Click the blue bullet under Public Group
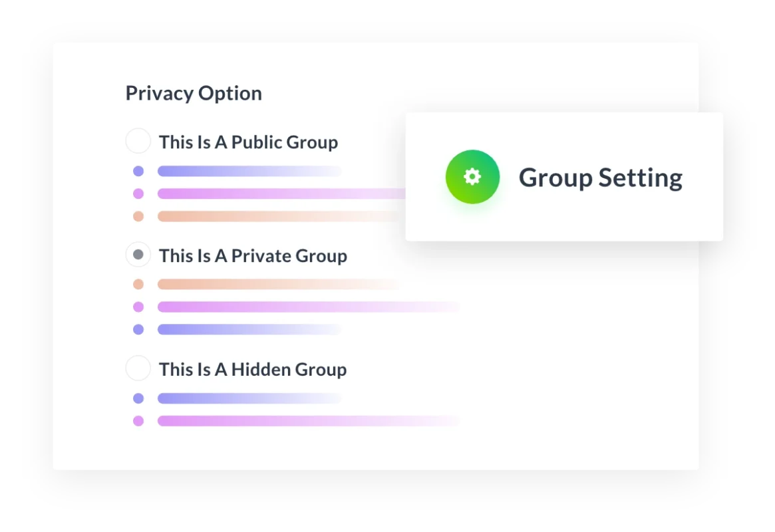Screen dimensions: 775x532 [138, 171]
